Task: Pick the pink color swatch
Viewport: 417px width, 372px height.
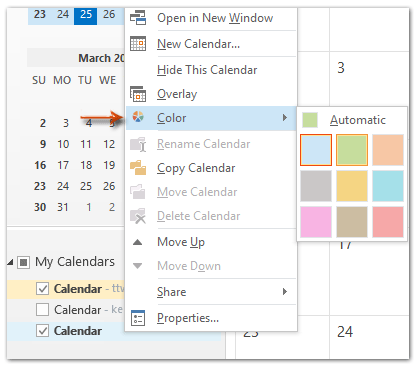Action: click(316, 222)
